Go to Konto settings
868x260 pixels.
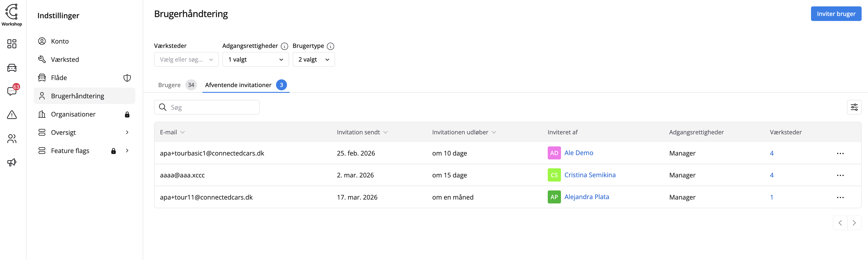coord(60,41)
